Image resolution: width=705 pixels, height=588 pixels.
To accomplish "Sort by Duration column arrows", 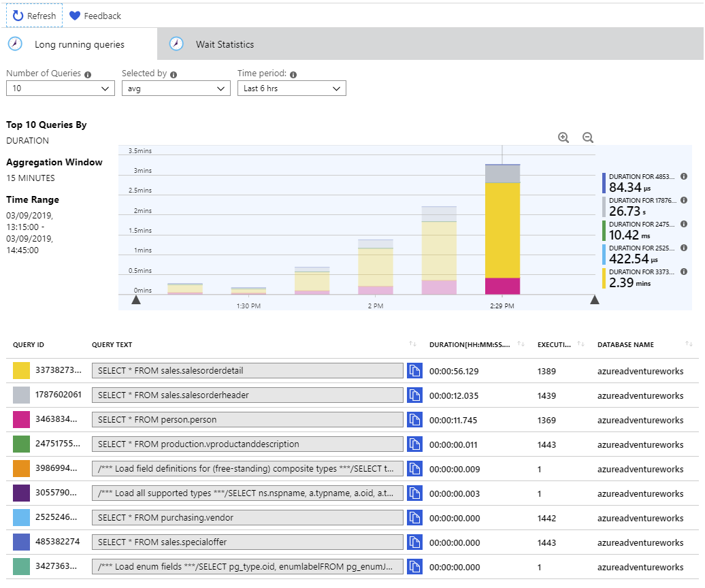I will pyautogui.click(x=521, y=344).
